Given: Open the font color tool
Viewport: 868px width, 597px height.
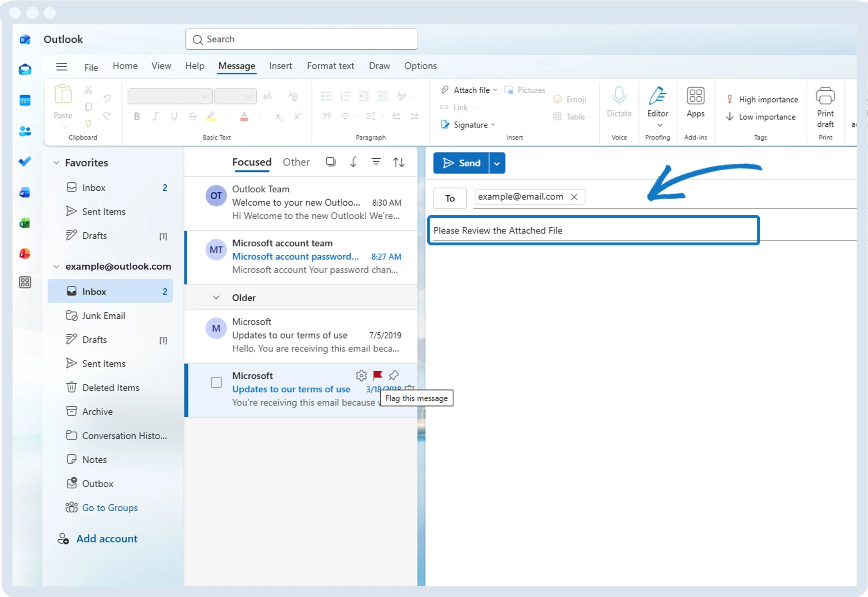Looking at the screenshot, I should pyautogui.click(x=244, y=117).
